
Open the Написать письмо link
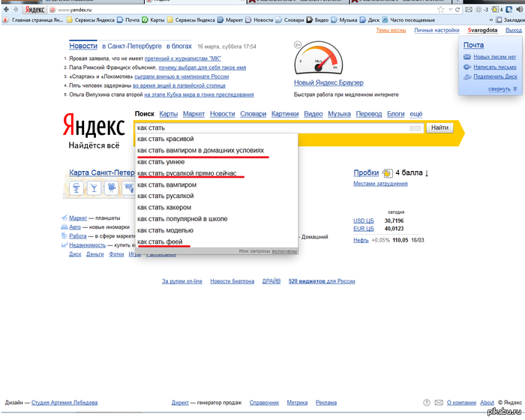(x=495, y=67)
